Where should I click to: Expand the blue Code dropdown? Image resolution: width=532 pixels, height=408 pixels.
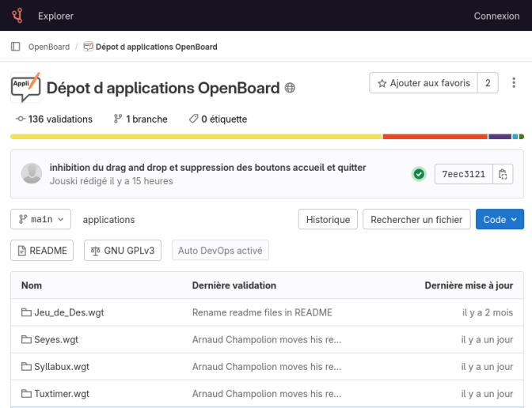point(500,219)
